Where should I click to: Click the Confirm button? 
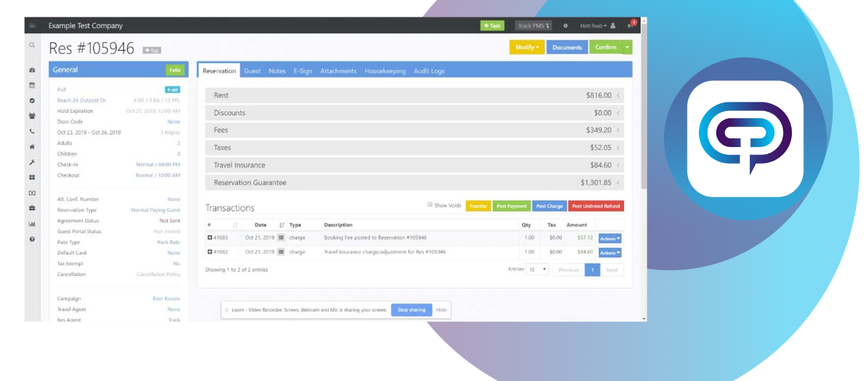(605, 47)
